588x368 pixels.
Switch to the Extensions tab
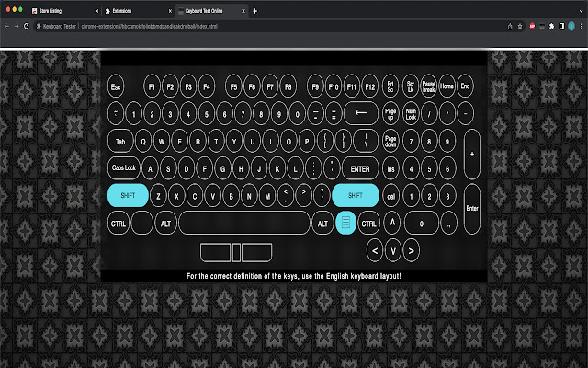pos(137,11)
